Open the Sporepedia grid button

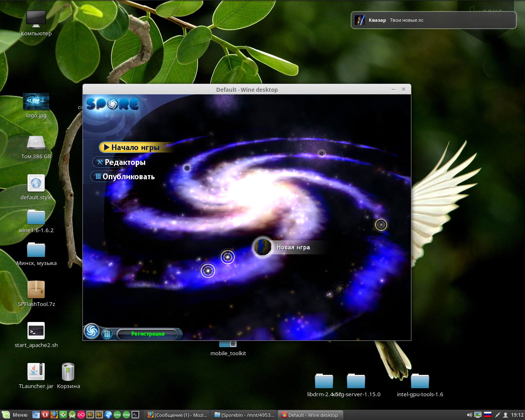107,334
